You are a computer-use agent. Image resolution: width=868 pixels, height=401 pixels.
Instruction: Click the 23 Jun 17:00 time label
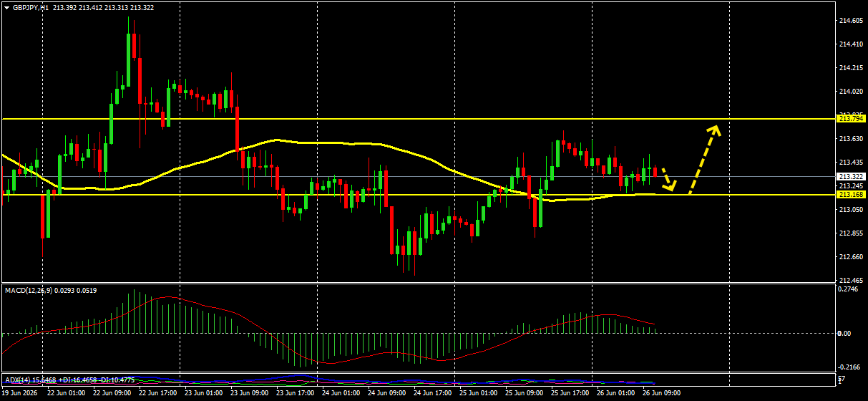tap(295, 393)
